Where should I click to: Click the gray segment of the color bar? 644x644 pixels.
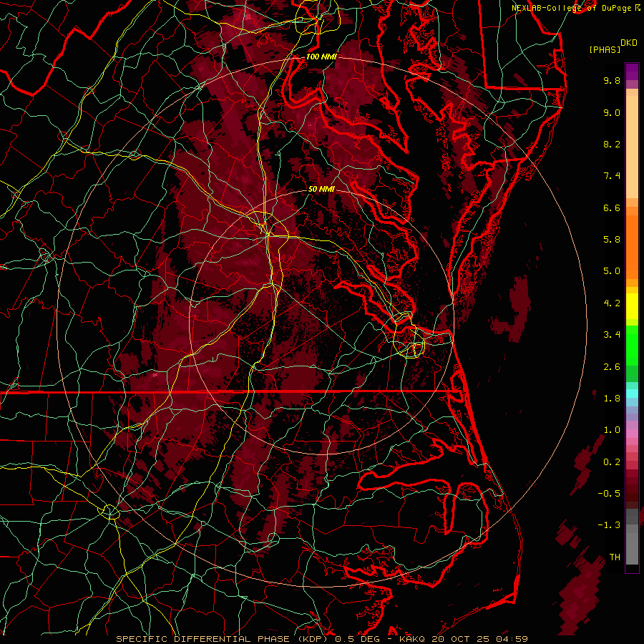pos(632,537)
